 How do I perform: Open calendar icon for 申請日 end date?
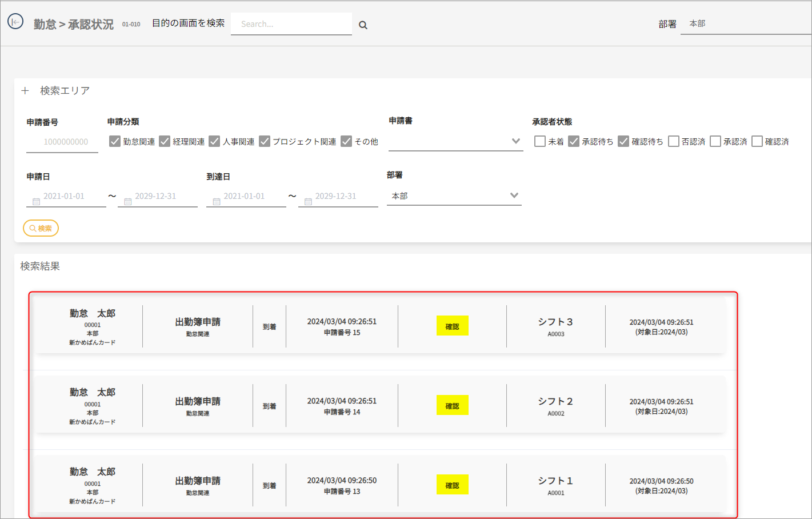(x=128, y=201)
